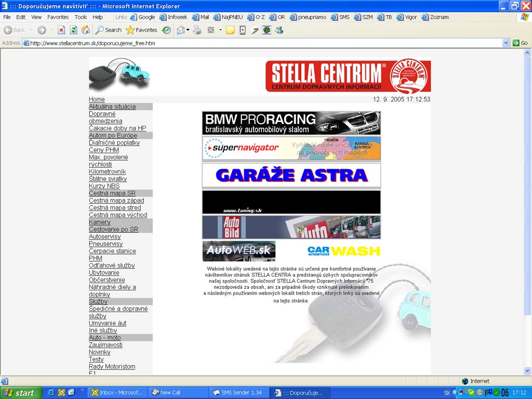
Task: Open the Windows Start button
Action: tap(21, 393)
